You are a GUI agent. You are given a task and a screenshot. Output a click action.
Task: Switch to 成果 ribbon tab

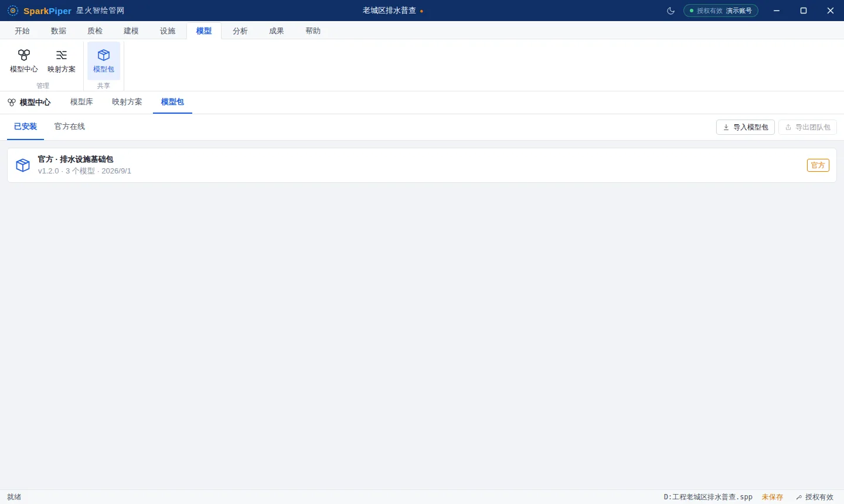[277, 31]
